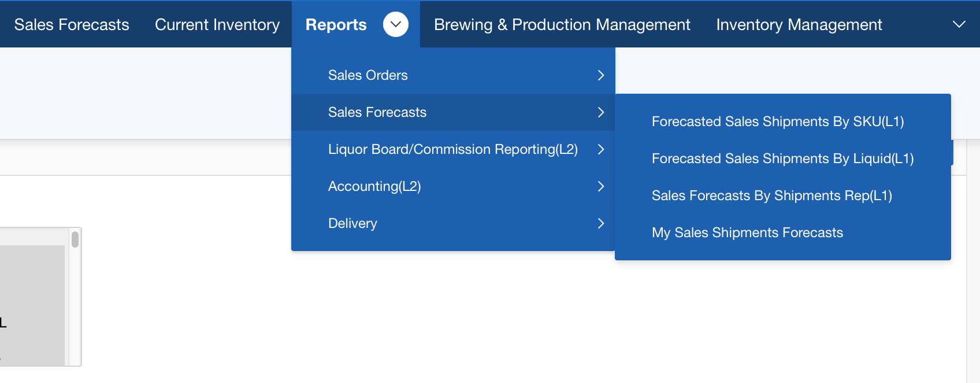Select the Reports navigation label
Screen dimensions: 980x383
pos(336,24)
